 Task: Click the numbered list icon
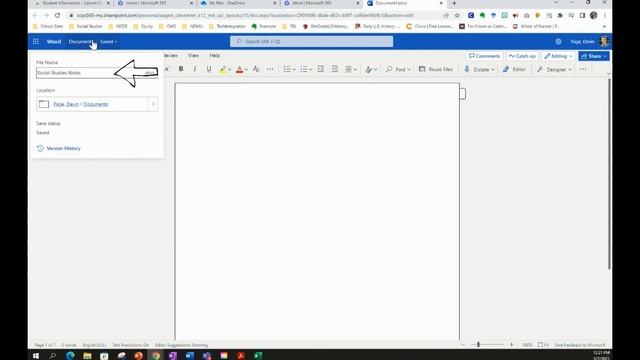pyautogui.click(x=304, y=69)
